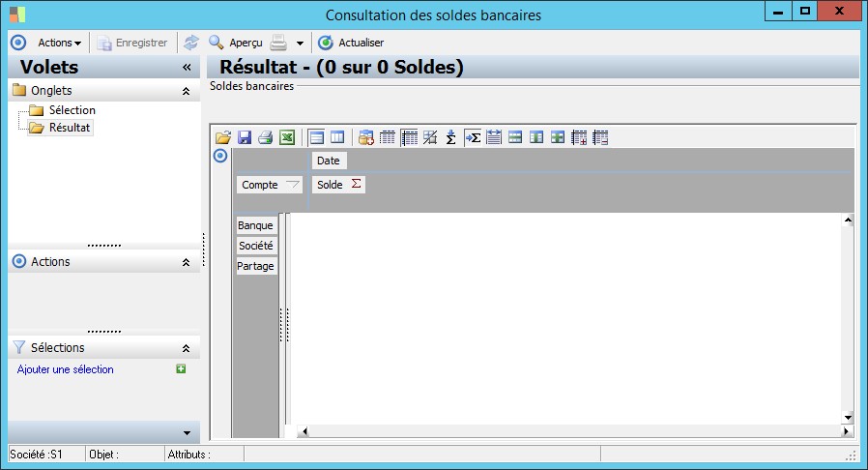Viewport: 868px width, 470px height.
Task: Click the application icon in the title bar
Action: pyautogui.click(x=17, y=15)
